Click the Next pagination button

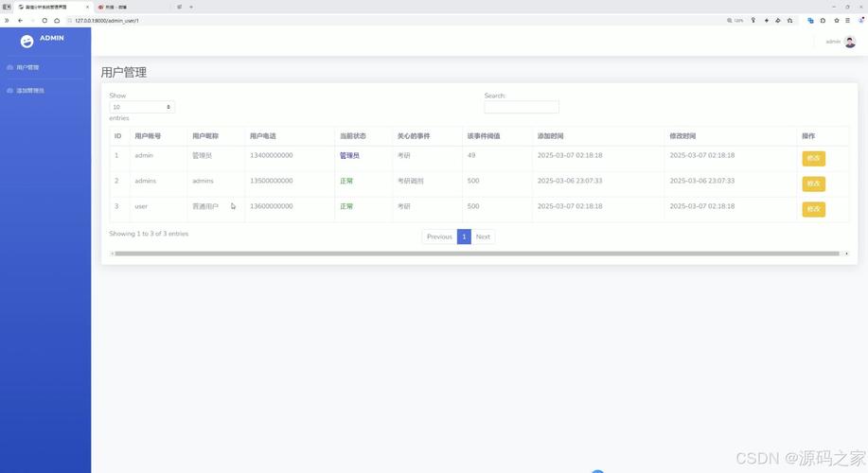[x=483, y=236]
